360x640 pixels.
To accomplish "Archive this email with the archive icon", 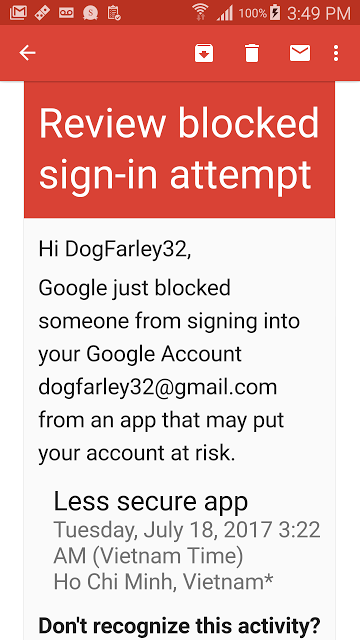I will (x=204, y=53).
